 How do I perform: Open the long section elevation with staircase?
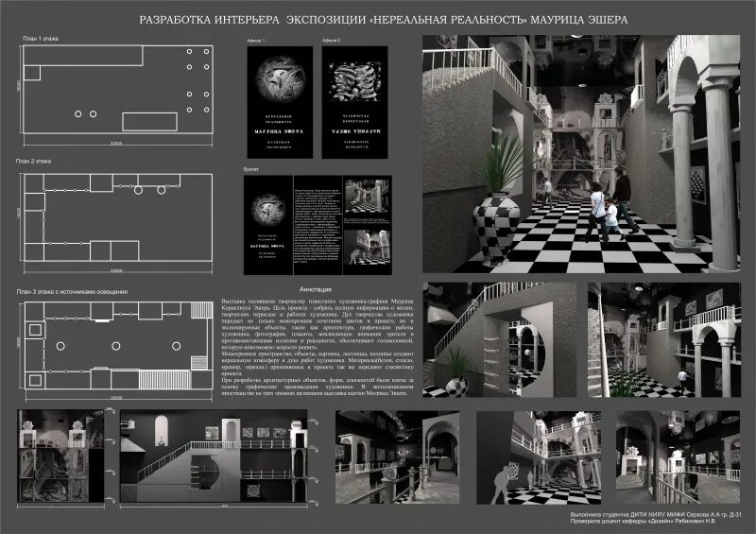click(214, 456)
